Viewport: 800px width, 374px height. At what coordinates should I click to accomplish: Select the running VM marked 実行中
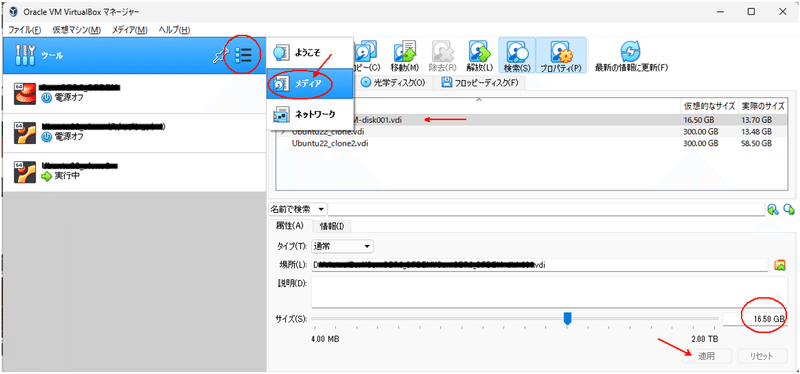click(134, 172)
